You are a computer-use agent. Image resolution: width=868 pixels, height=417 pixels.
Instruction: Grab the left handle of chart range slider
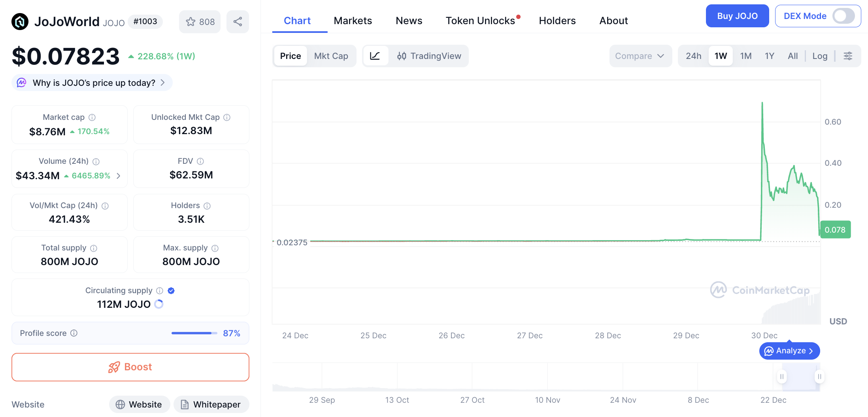click(781, 377)
